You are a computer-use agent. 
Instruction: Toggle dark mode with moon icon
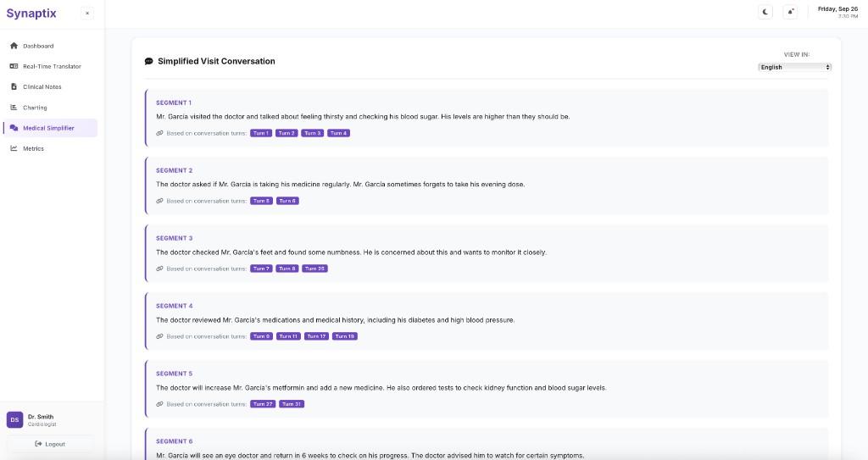[x=766, y=12]
